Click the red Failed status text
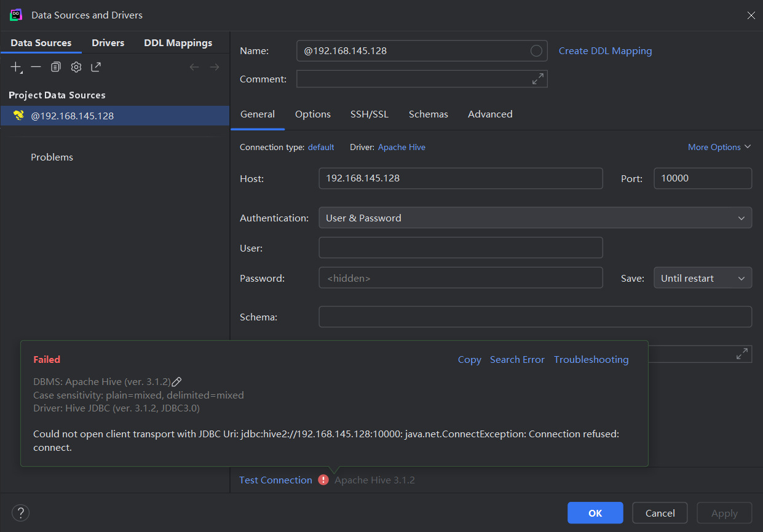 coord(47,360)
